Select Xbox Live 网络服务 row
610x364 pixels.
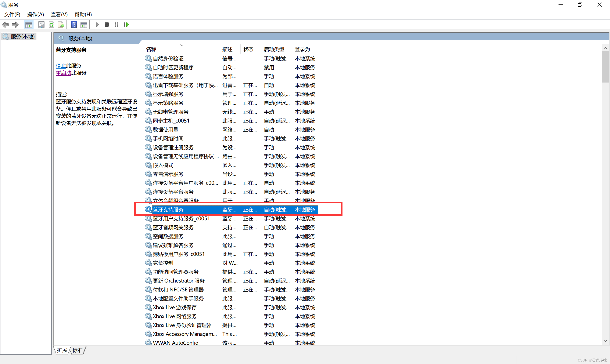(x=231, y=316)
